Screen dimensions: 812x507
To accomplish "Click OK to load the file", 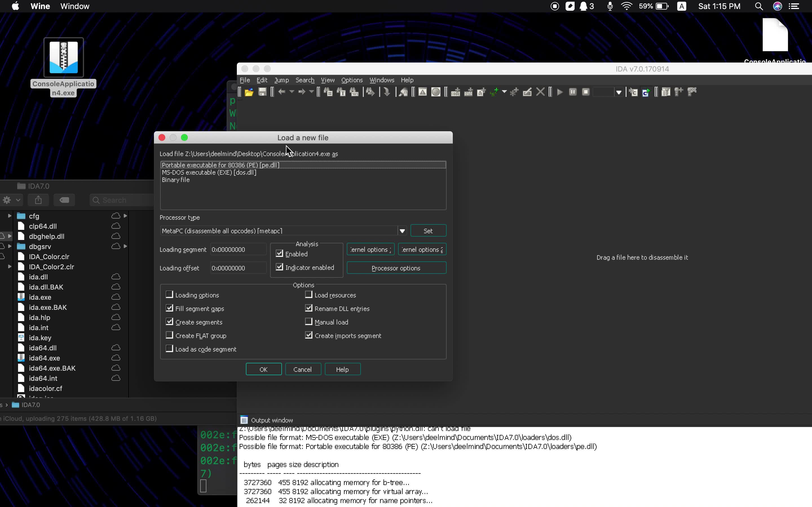I will [x=263, y=369].
